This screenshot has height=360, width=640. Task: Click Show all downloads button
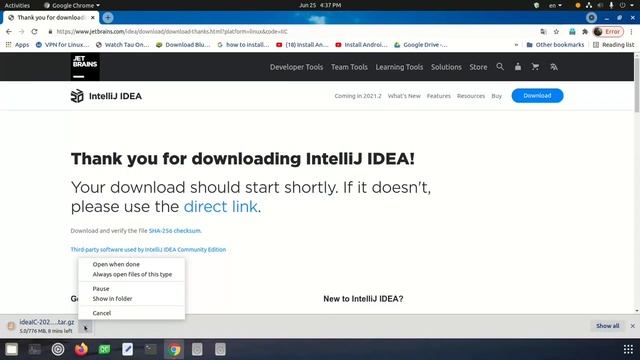[607, 326]
